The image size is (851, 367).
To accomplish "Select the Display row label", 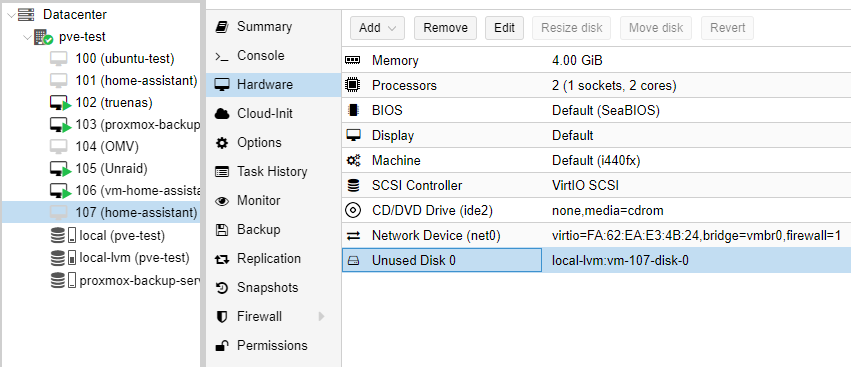I will coord(393,135).
